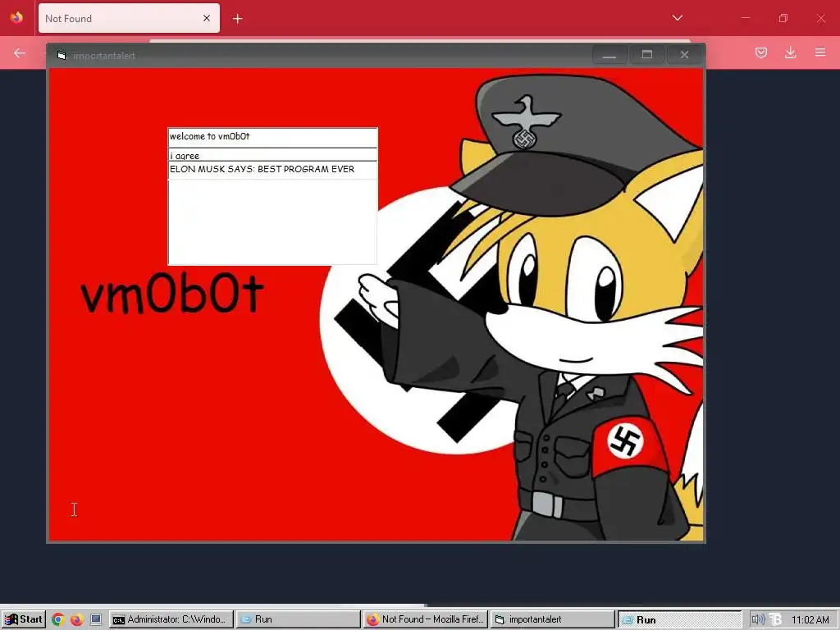
Task: Open the Windows Start menu
Action: [x=24, y=619]
